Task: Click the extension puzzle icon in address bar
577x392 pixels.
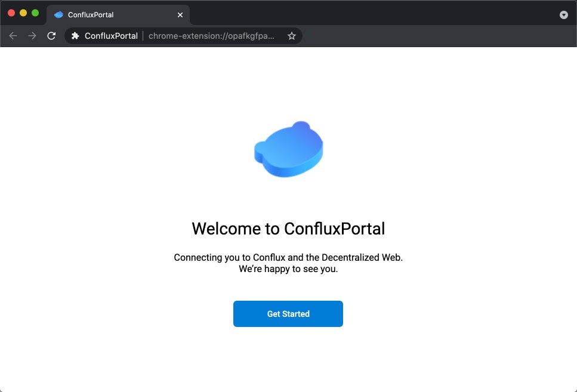Action: [75, 36]
